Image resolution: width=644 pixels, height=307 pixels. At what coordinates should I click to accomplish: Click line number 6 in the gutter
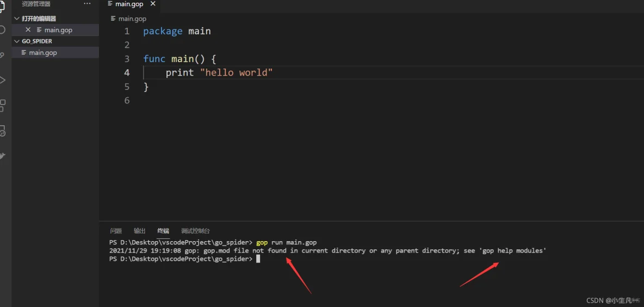127,100
